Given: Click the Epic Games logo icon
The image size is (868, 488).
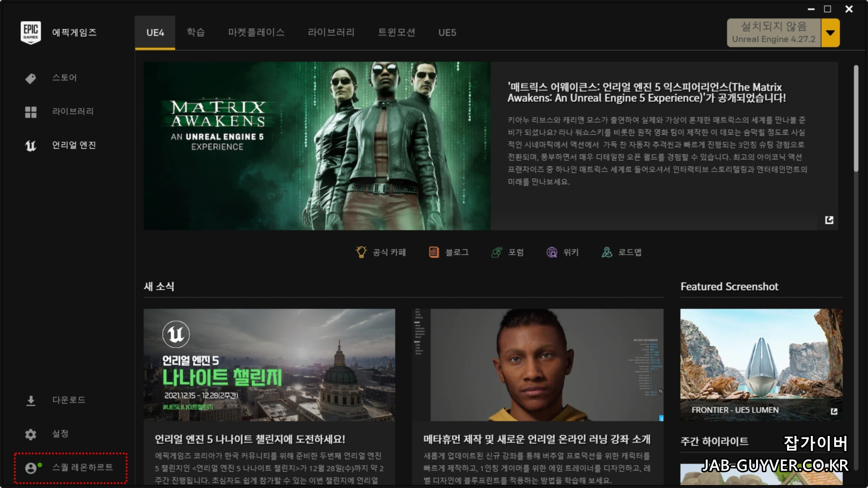Looking at the screenshot, I should [31, 33].
